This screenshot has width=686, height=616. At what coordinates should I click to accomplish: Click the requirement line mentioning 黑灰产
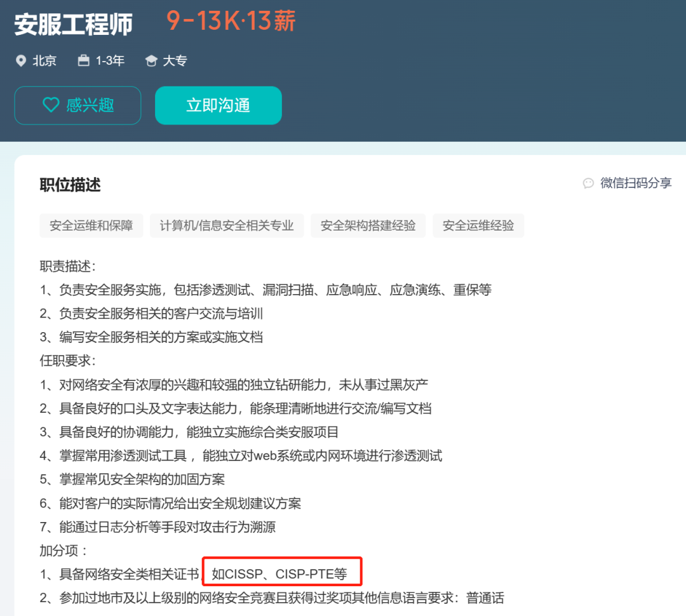(x=234, y=385)
